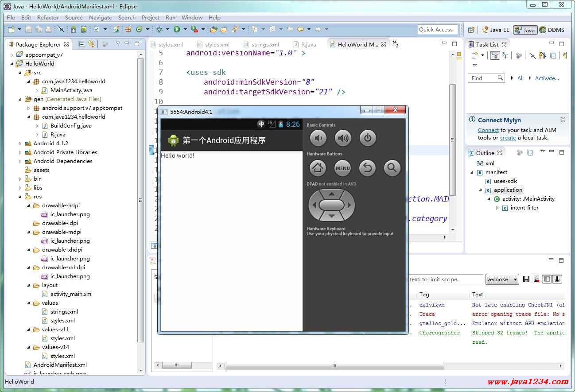Image resolution: width=575 pixels, height=392 pixels.
Task: Select the Choreographer log row tag
Action: (x=439, y=333)
